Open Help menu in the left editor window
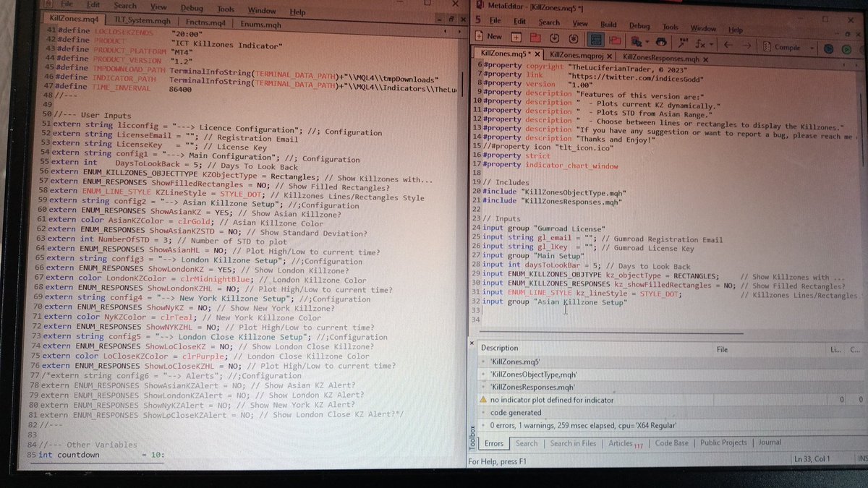 pos(297,12)
